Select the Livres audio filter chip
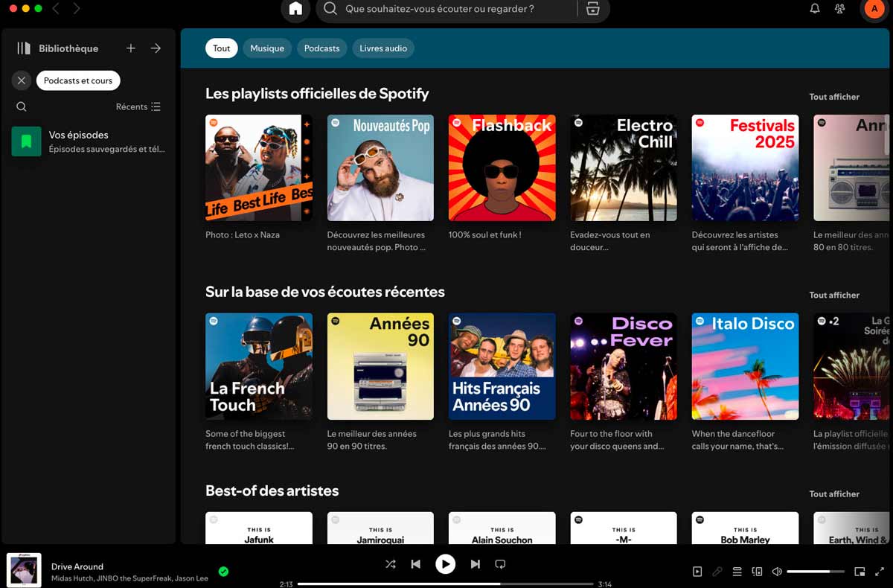Viewport: 893px width, 588px height. [383, 48]
